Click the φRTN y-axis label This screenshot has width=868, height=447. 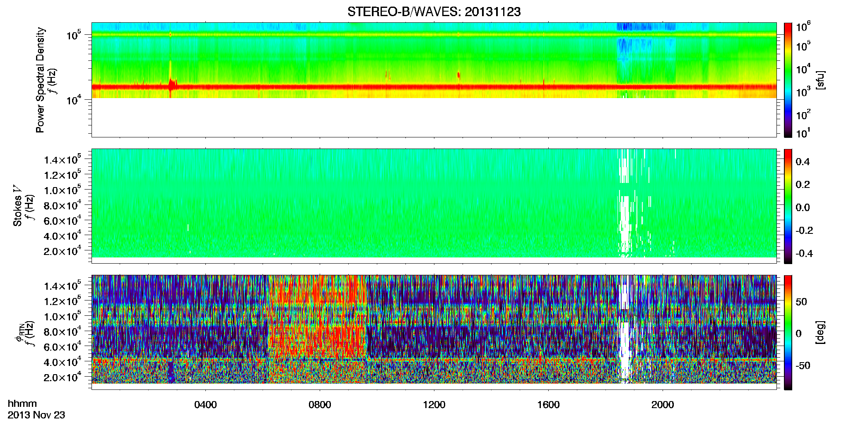[19, 332]
